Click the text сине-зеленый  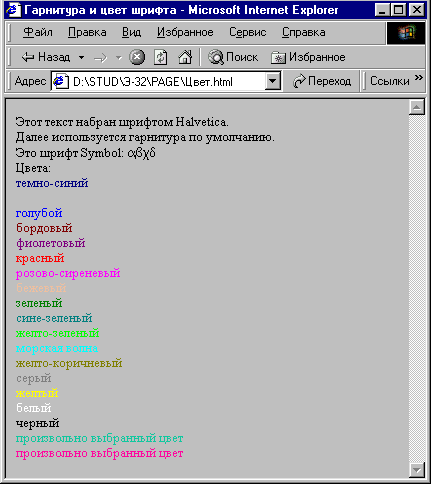pyautogui.click(x=54, y=318)
